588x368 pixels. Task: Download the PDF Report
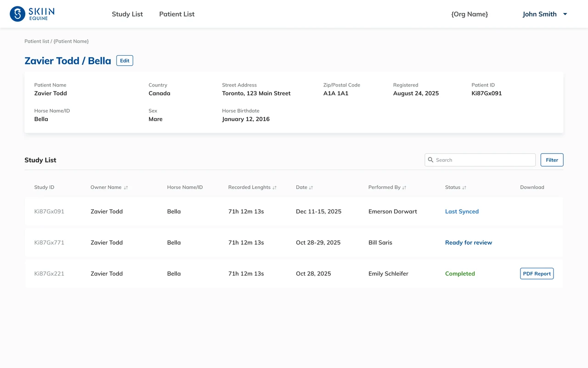coord(537,274)
